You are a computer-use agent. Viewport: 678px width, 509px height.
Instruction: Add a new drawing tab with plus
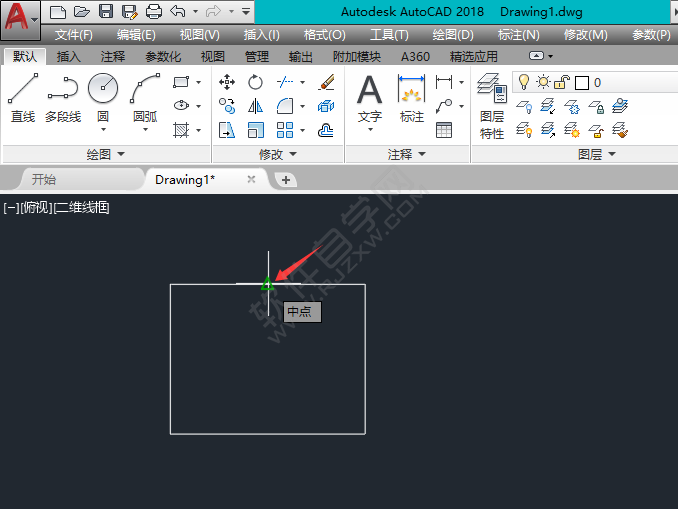286,180
